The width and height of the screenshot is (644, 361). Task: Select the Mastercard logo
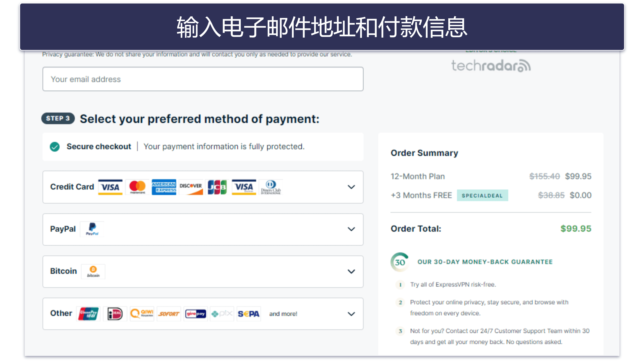tap(137, 187)
